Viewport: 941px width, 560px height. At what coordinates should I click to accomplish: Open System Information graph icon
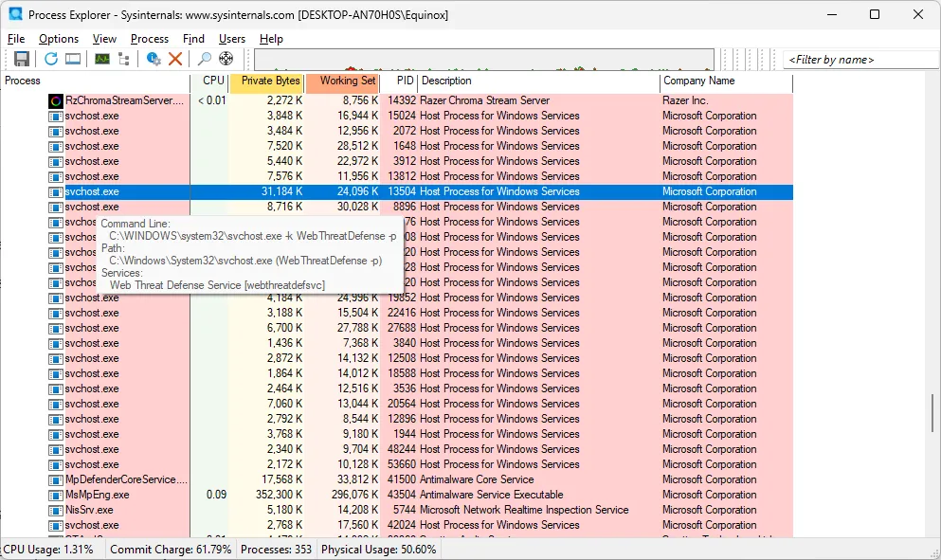(101, 59)
